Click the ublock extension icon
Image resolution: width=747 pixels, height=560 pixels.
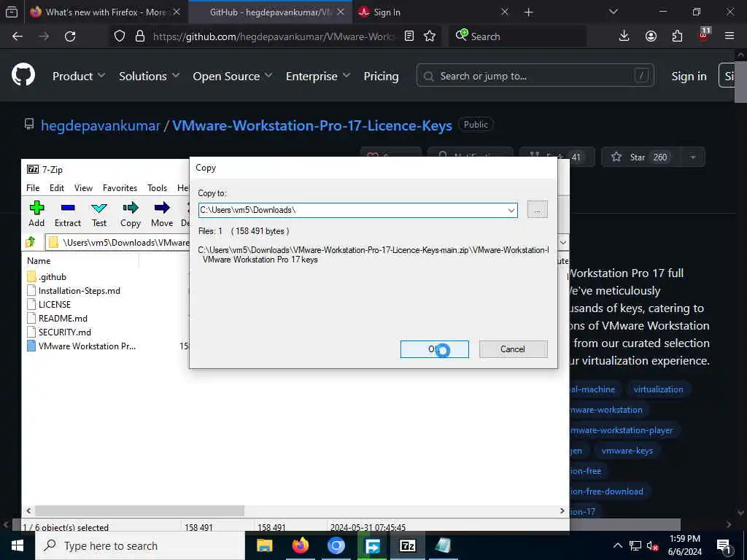point(704,35)
